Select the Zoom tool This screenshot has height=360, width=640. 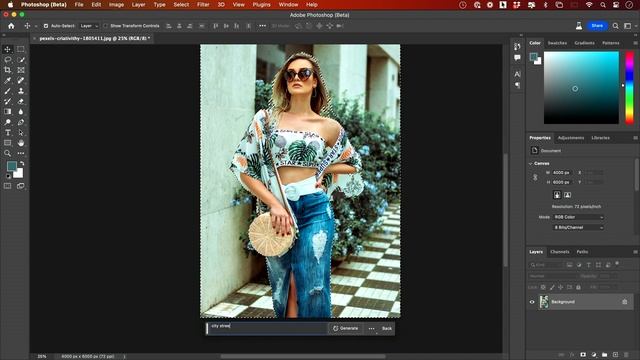point(7,153)
